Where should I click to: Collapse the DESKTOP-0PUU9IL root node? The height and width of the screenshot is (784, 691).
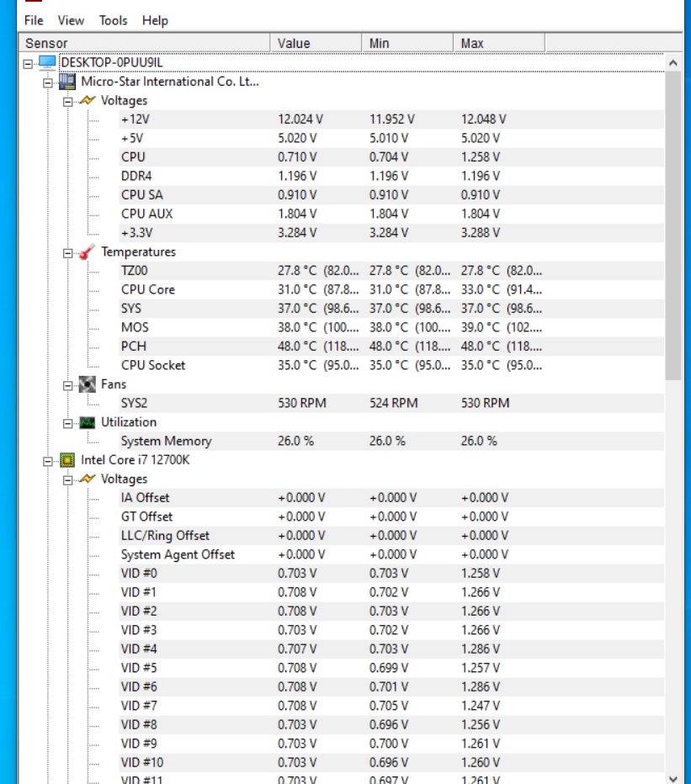point(28,64)
